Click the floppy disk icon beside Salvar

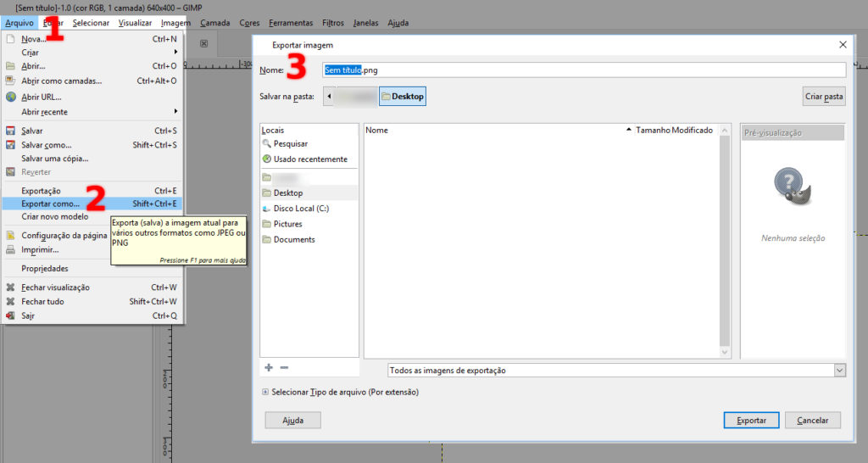[x=11, y=131]
